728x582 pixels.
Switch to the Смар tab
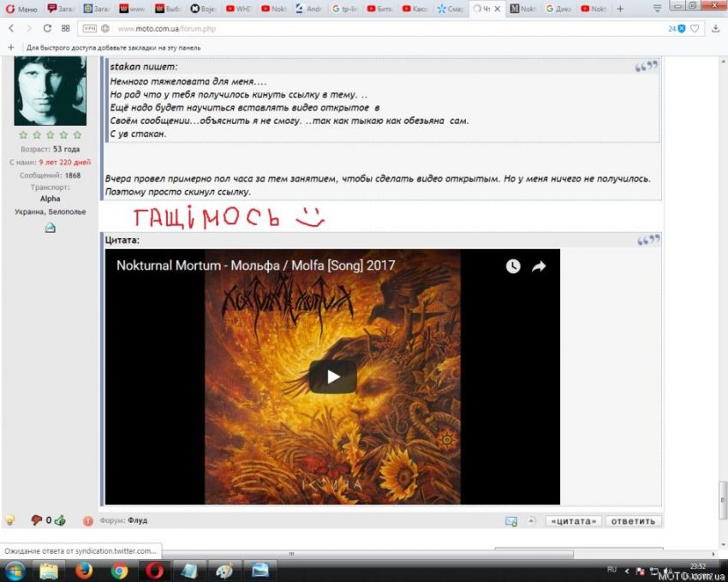pyautogui.click(x=451, y=9)
